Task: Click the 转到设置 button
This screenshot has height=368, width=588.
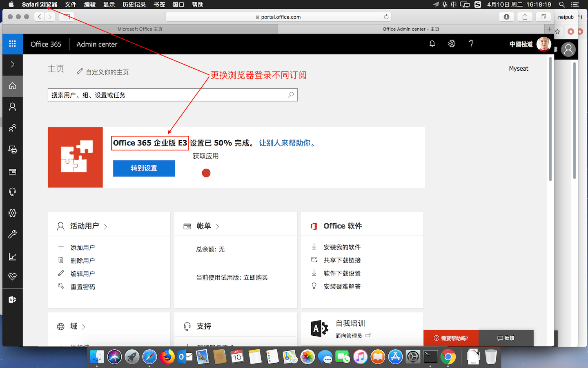Action: click(x=144, y=168)
